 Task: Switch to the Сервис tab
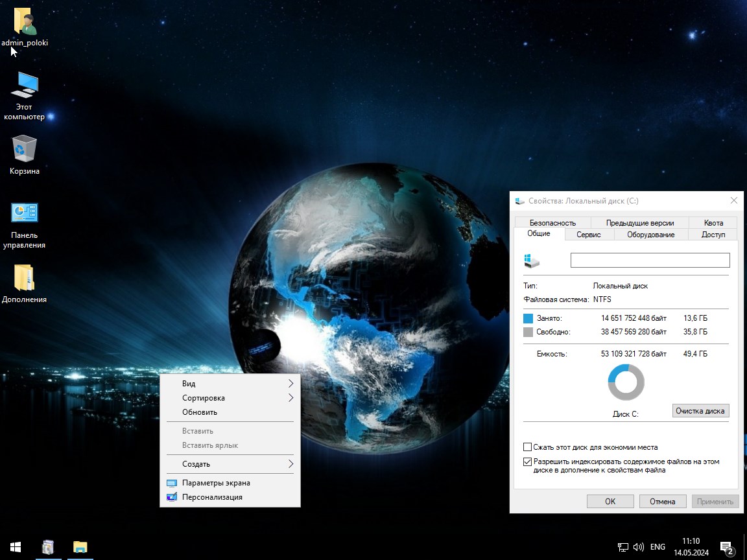[589, 234]
